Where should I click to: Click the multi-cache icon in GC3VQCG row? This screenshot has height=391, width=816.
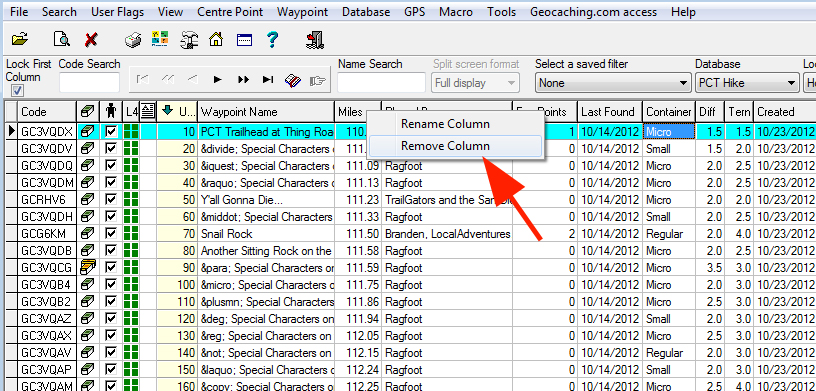point(87,268)
